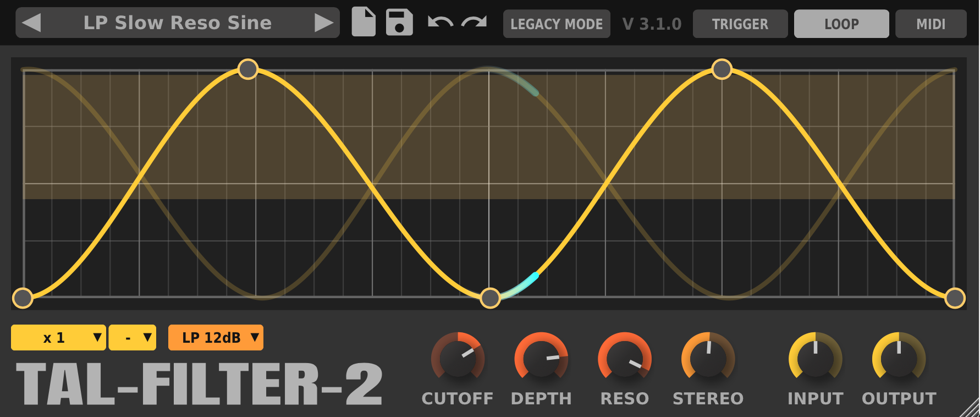Open the preset list LP Slow Reso Sine

click(178, 23)
